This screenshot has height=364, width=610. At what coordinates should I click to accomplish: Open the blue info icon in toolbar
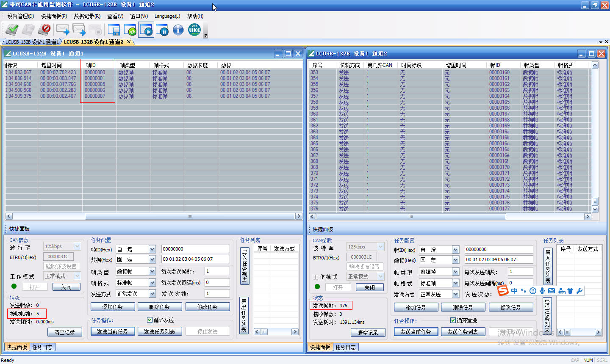pos(178,30)
